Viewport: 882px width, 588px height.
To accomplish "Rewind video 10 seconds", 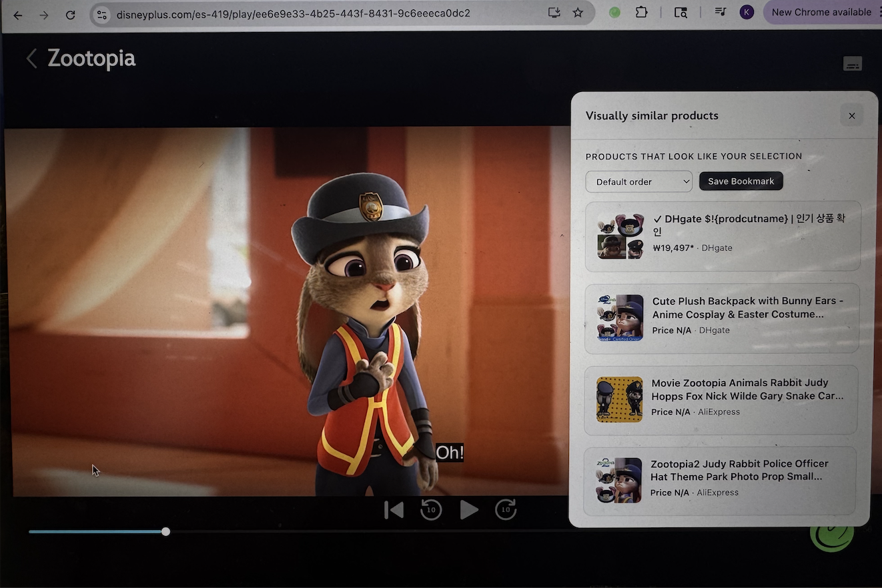I will 431,510.
